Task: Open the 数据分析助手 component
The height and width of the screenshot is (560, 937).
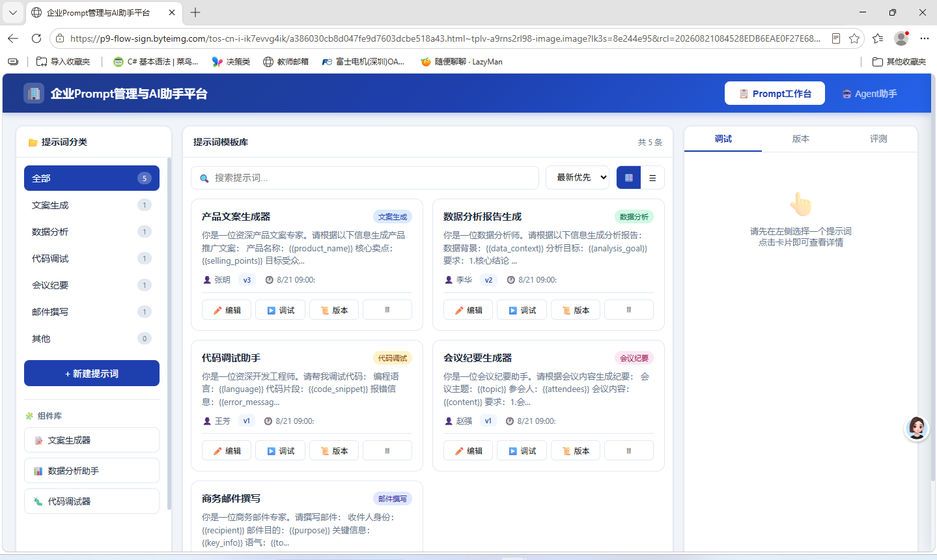Action: tap(92, 471)
